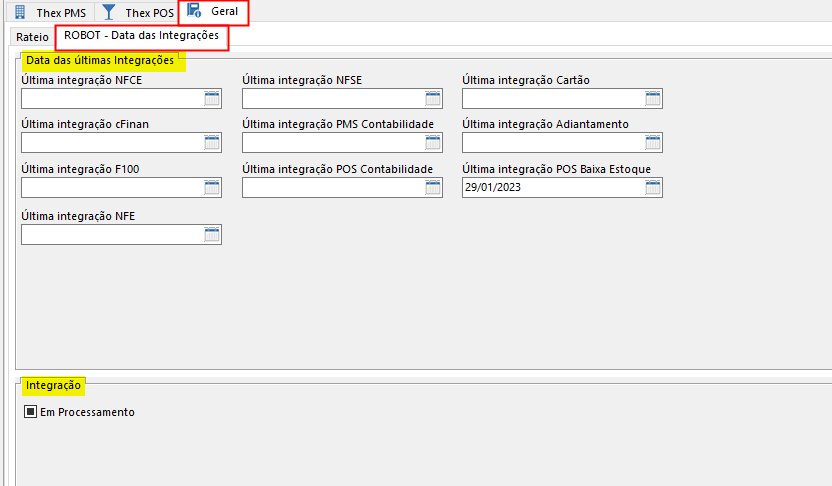Open calendar picker for Última integração NFSE
Image resolution: width=832 pixels, height=486 pixels.
pos(433,98)
